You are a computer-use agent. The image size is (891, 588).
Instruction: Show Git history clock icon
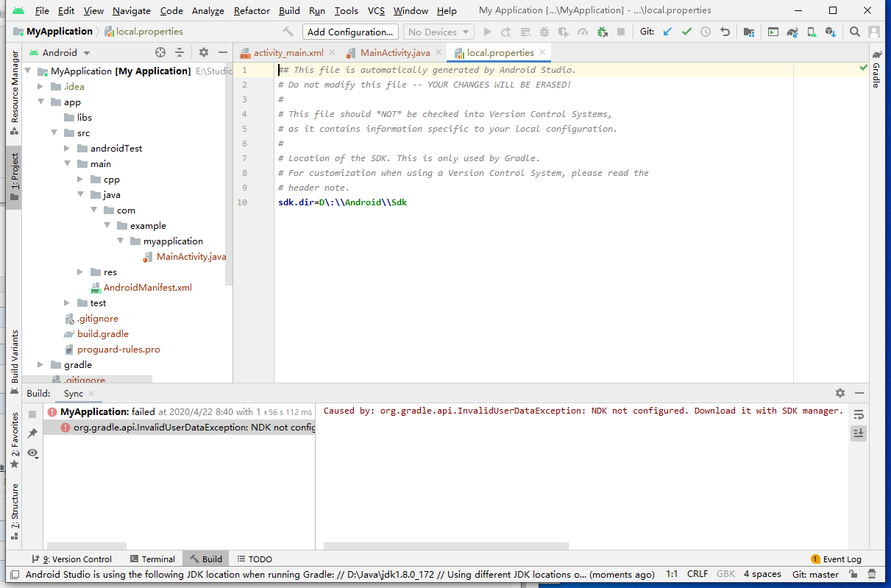pyautogui.click(x=706, y=32)
